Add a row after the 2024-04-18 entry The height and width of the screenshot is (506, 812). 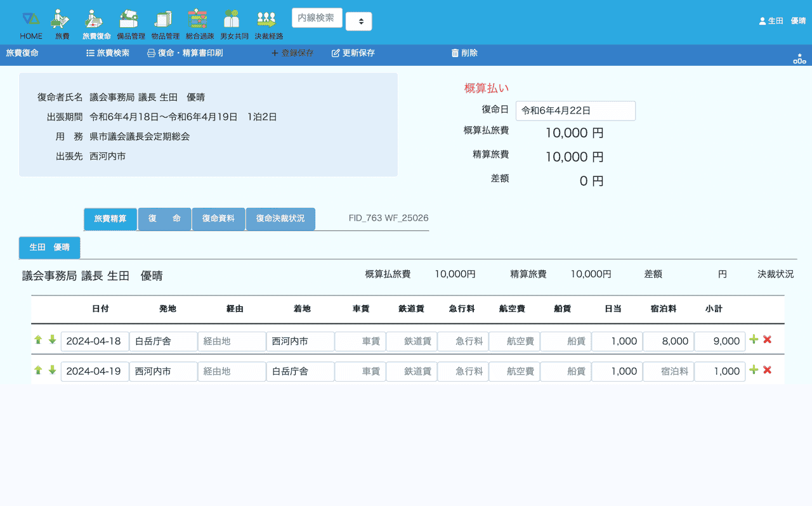pyautogui.click(x=754, y=340)
